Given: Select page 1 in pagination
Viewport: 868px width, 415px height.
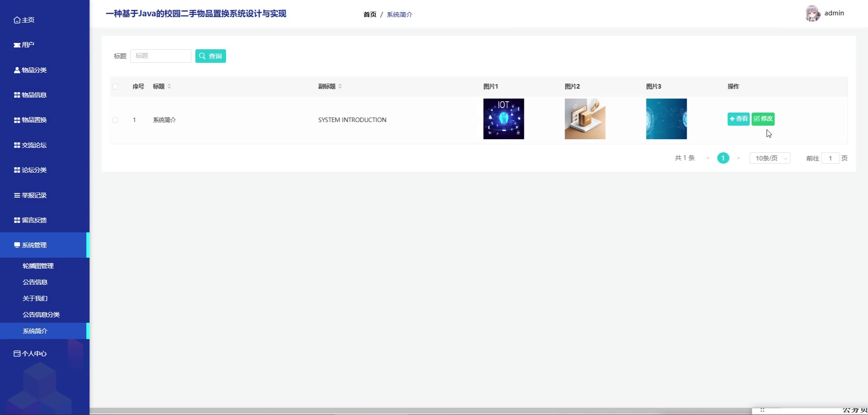Looking at the screenshot, I should click(x=723, y=158).
